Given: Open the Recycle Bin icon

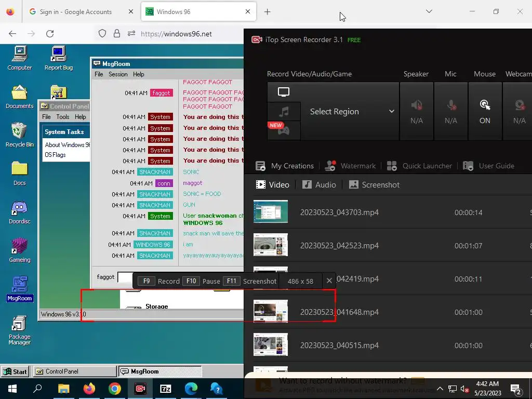Looking at the screenshot, I should point(20,135).
